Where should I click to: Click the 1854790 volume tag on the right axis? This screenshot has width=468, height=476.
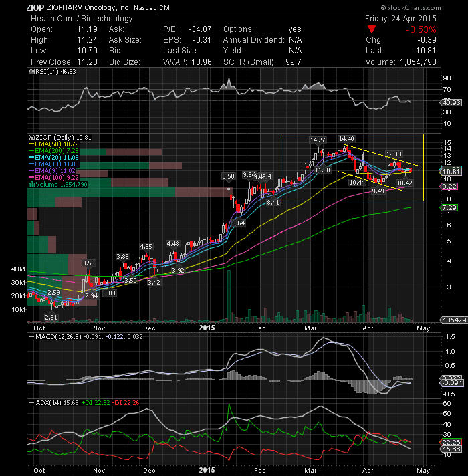(454, 320)
